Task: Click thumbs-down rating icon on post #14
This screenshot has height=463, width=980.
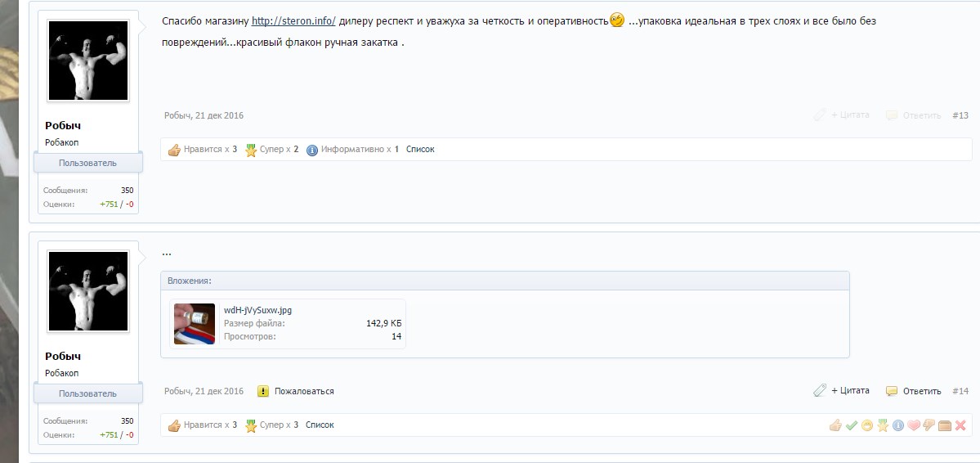Action: coord(929,425)
